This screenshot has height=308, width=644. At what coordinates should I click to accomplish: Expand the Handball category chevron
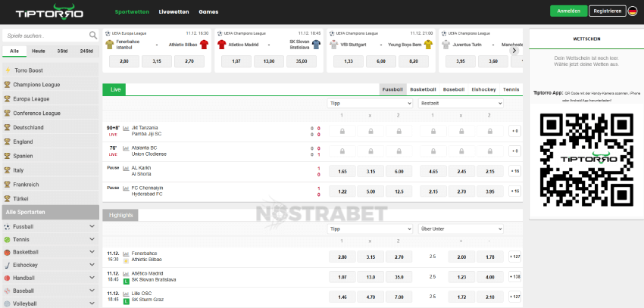92,278
